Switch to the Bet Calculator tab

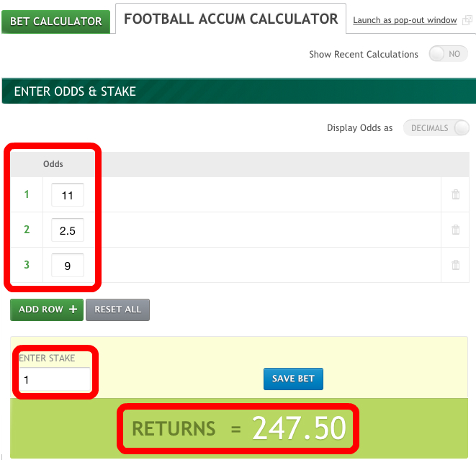pyautogui.click(x=56, y=22)
